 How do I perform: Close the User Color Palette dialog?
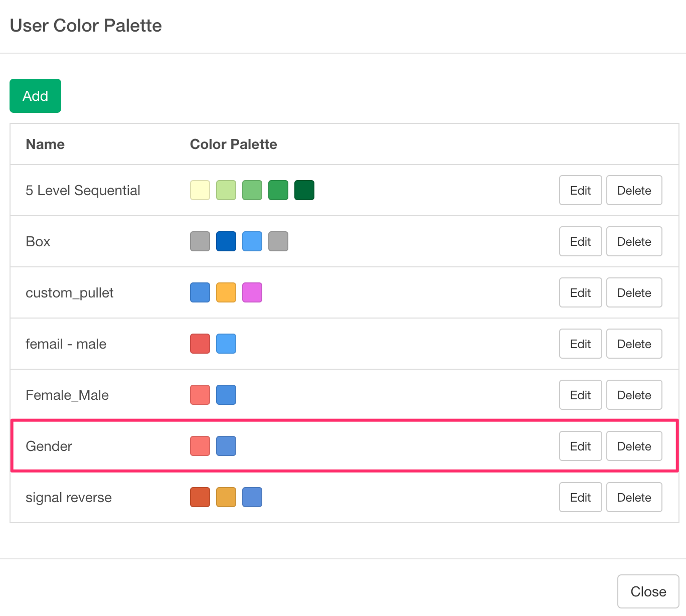point(648,591)
